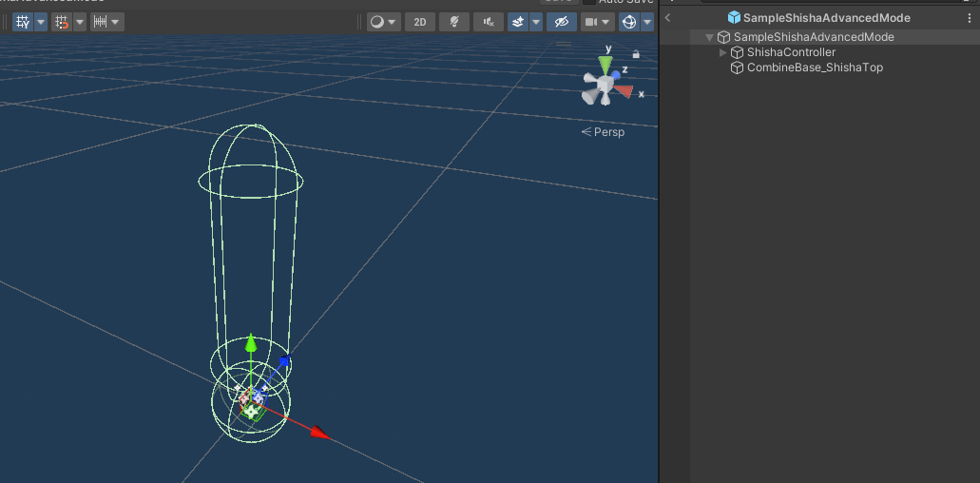This screenshot has width=980, height=483.
Task: Click the root SampleShishaAdvancedMode cube icon
Action: 723,37
